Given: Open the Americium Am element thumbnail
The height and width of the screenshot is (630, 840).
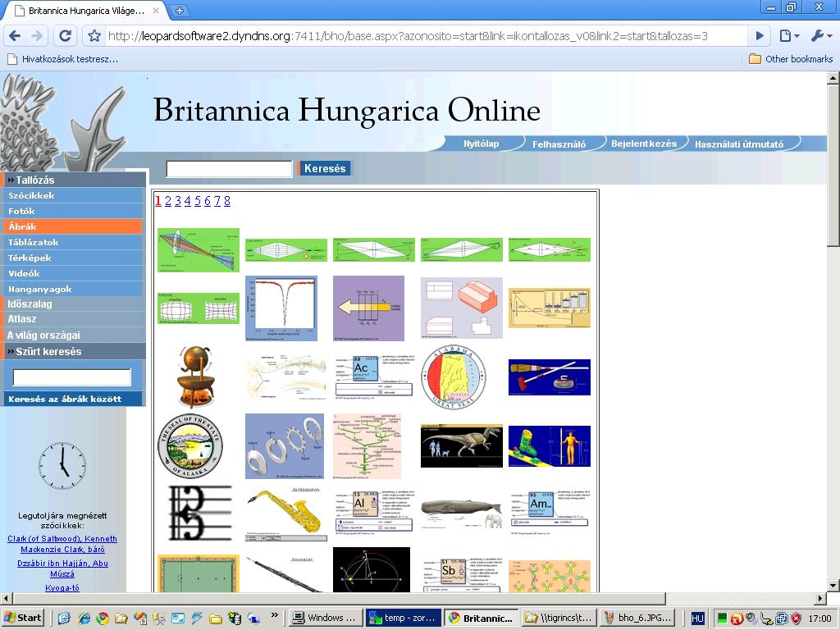Looking at the screenshot, I should tap(549, 513).
